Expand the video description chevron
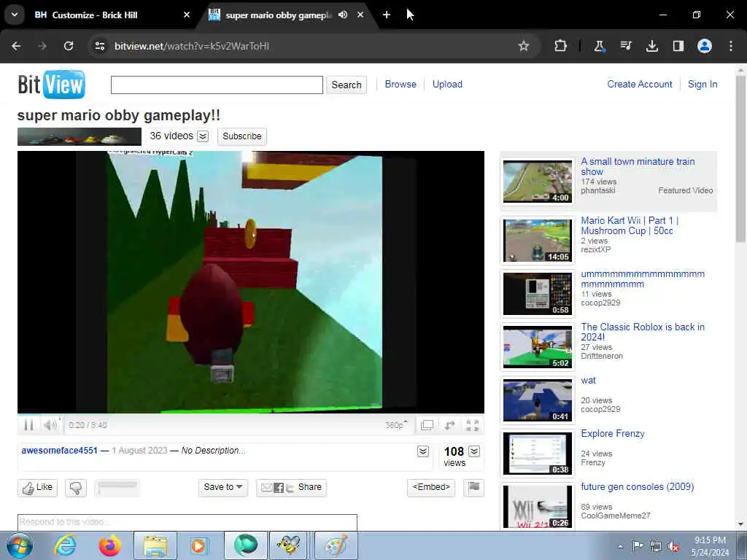The width and height of the screenshot is (747, 560). pos(423,451)
